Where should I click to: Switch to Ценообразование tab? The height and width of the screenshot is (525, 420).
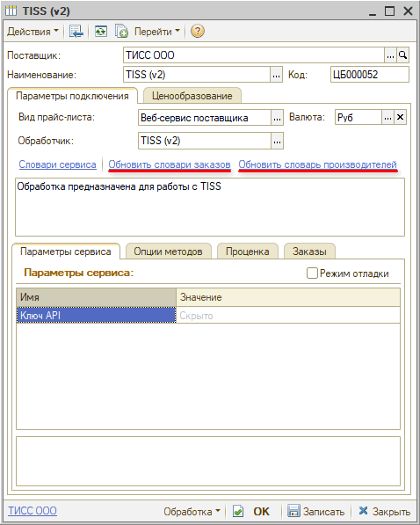tap(192, 96)
